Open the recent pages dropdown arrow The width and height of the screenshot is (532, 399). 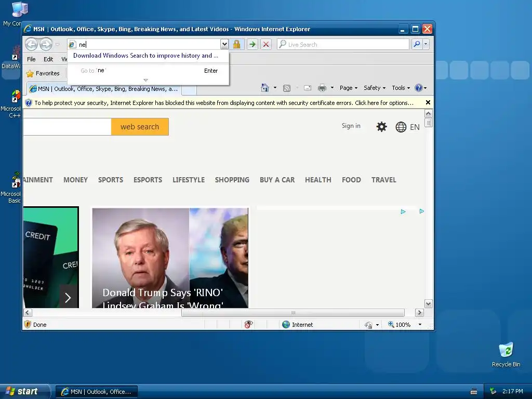(57, 44)
